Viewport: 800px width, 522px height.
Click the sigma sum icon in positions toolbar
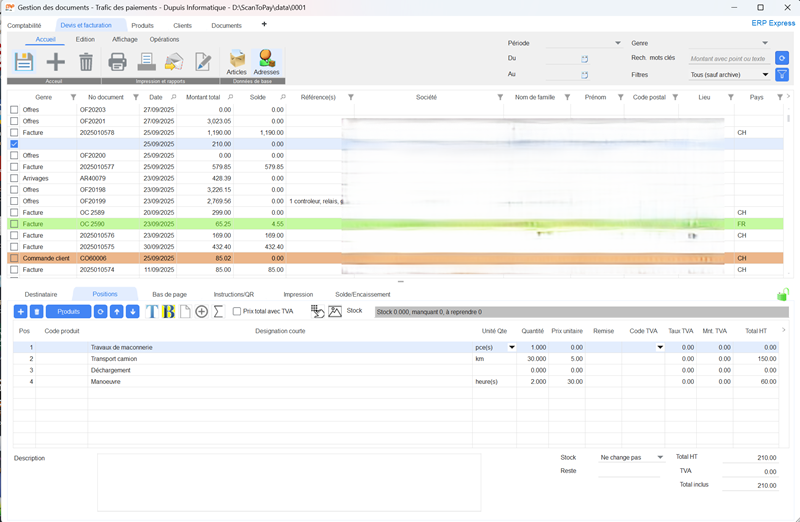219,312
